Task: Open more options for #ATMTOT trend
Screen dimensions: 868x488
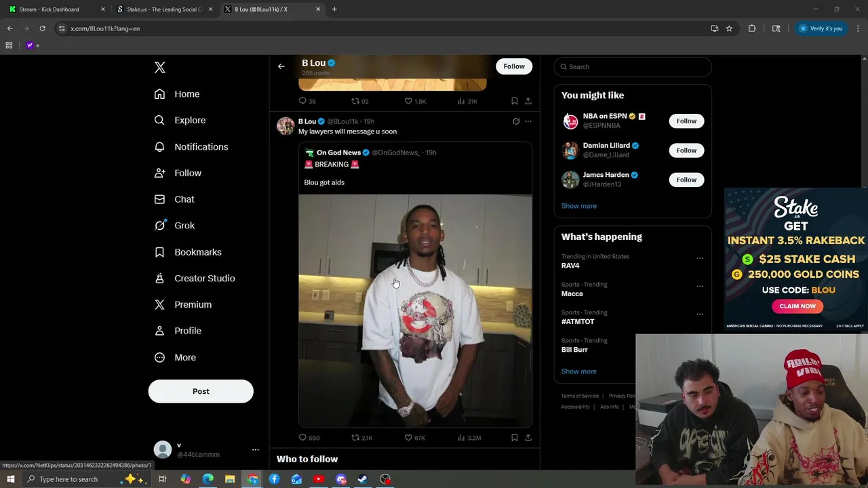Action: point(700,314)
